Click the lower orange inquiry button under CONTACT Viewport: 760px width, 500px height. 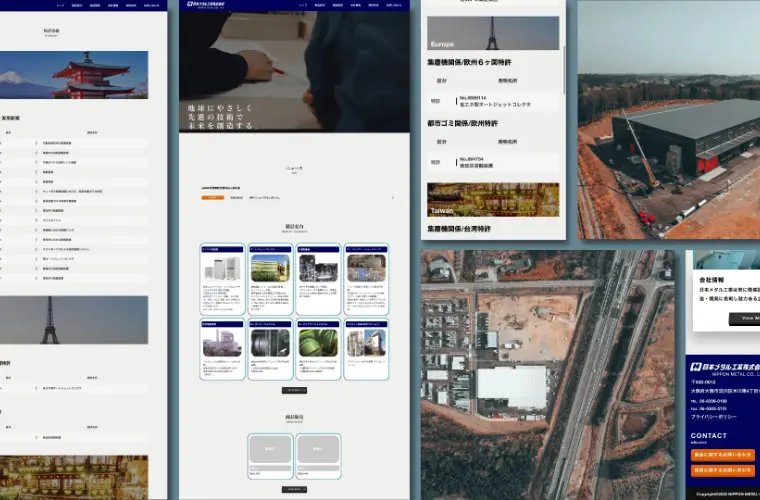tap(723, 470)
